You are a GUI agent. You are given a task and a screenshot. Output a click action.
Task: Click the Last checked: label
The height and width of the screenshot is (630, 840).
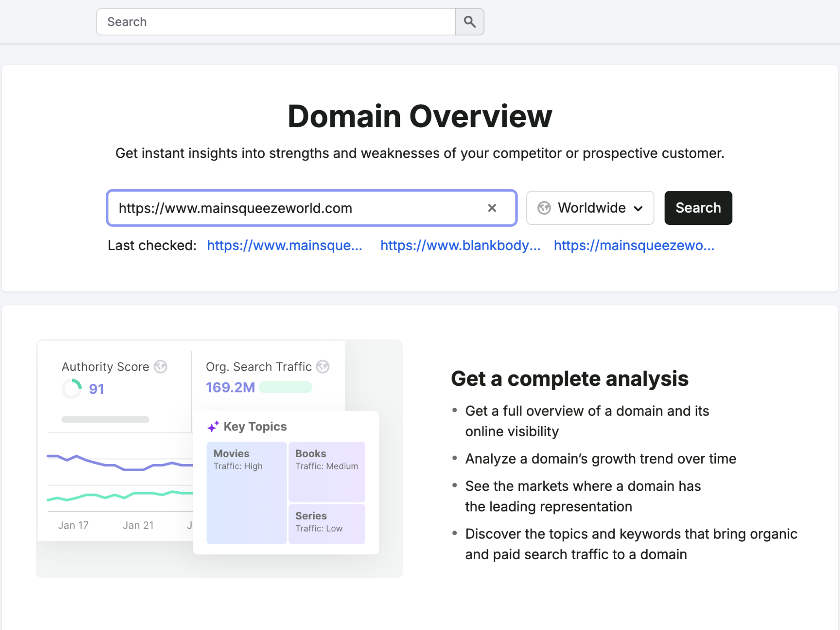coord(152,245)
